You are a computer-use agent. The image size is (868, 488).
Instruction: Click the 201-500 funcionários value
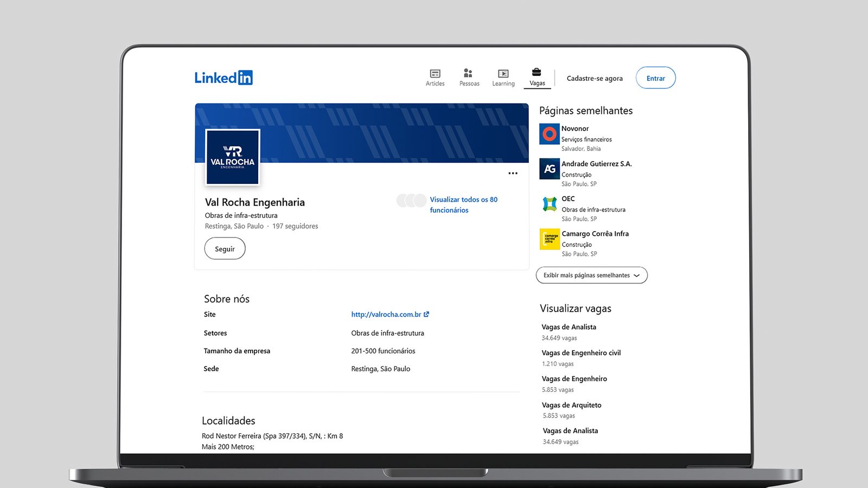[383, 351]
